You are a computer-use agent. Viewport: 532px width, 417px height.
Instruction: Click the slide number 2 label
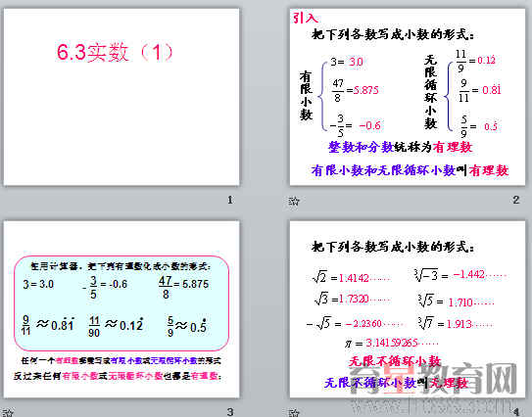tap(516, 200)
